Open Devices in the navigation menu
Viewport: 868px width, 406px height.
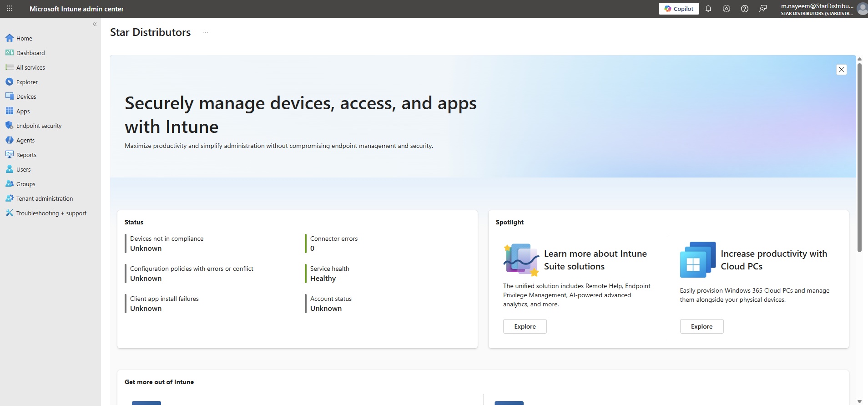[x=26, y=96]
